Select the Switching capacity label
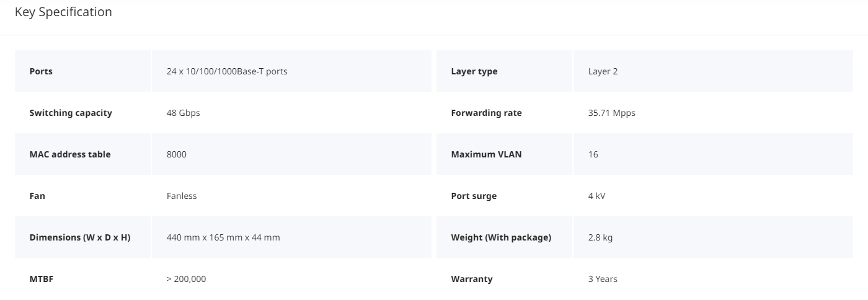The height and width of the screenshot is (300, 868). 71,113
